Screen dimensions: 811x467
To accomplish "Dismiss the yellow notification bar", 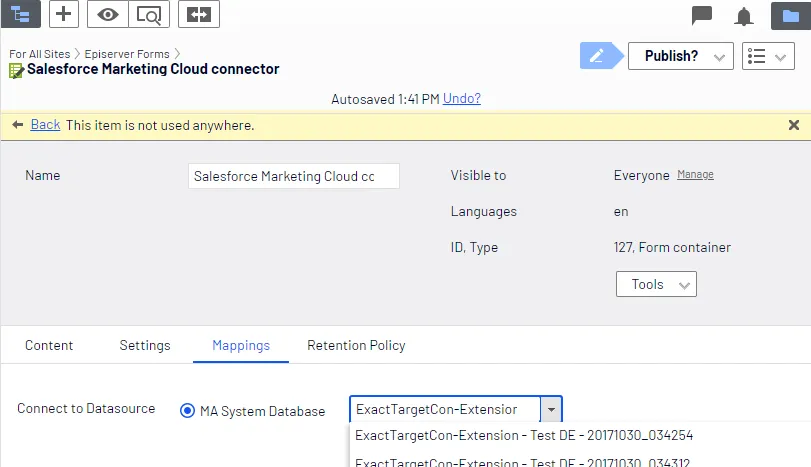I will (x=793, y=125).
